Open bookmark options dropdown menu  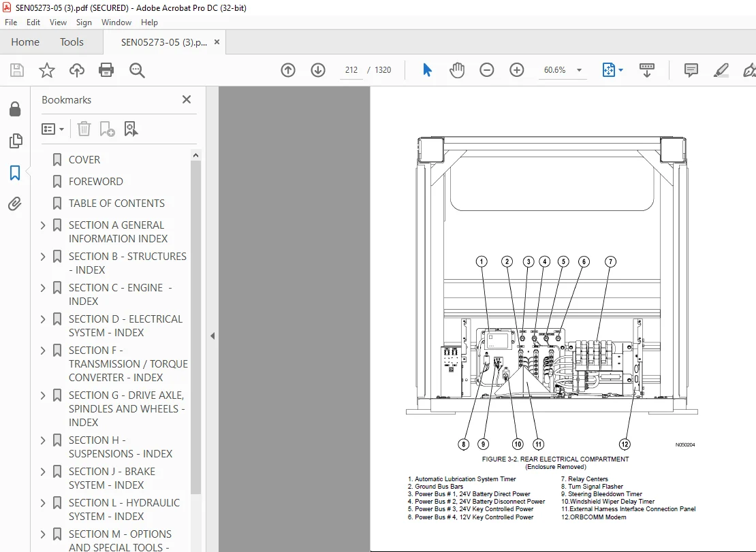coord(52,129)
